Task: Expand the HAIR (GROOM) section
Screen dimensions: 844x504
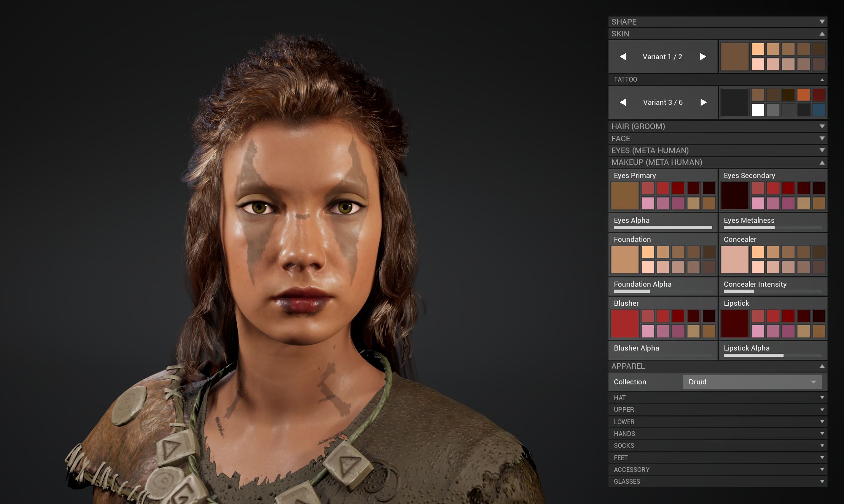Action: (822, 126)
